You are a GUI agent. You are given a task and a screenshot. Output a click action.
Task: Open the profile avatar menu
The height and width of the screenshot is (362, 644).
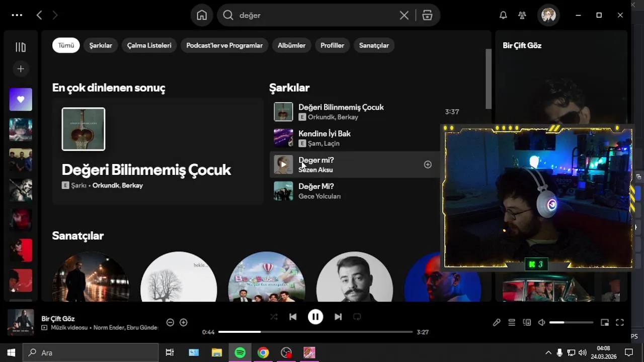pyautogui.click(x=548, y=15)
